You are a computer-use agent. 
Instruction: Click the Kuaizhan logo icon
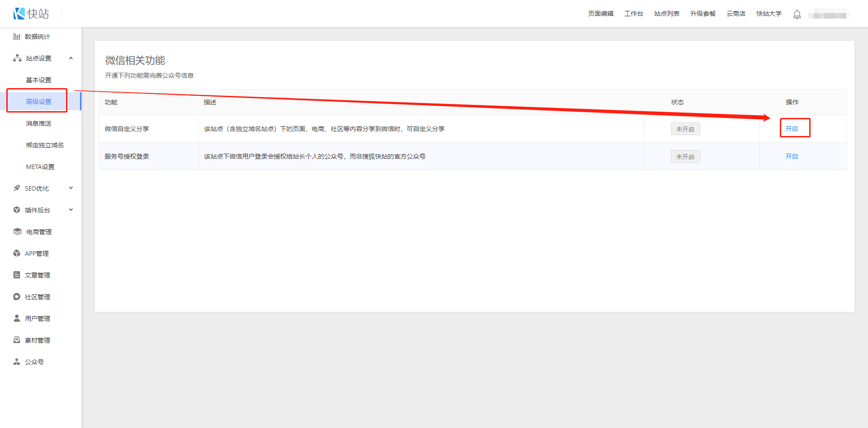pyautogui.click(x=19, y=14)
